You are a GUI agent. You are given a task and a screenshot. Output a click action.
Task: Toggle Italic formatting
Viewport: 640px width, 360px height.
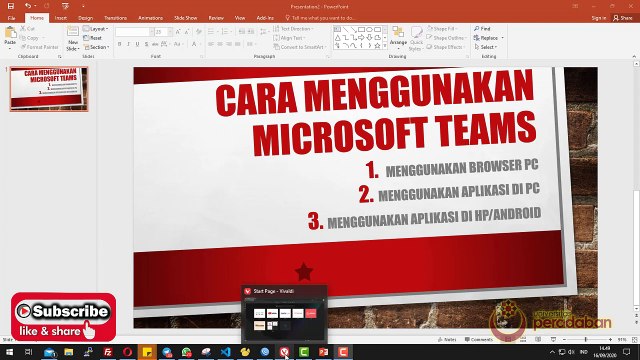tap(129, 44)
